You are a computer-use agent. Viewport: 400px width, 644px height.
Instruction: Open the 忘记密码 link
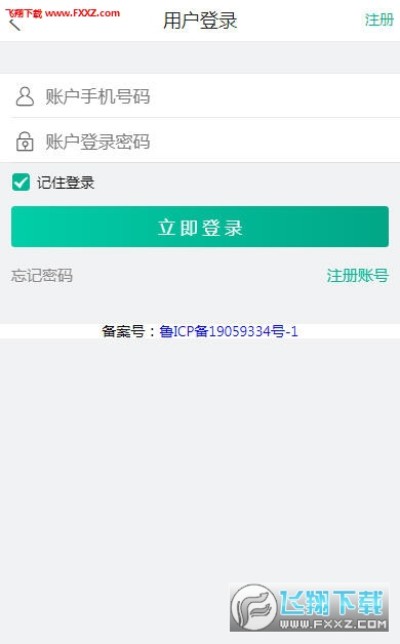[x=42, y=275]
